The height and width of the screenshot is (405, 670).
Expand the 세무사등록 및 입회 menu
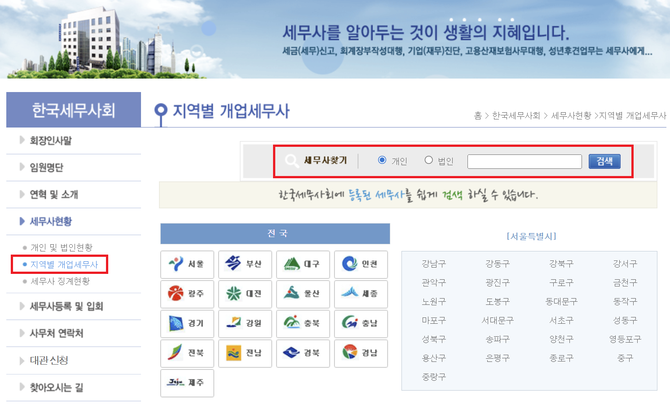pyautogui.click(x=66, y=306)
